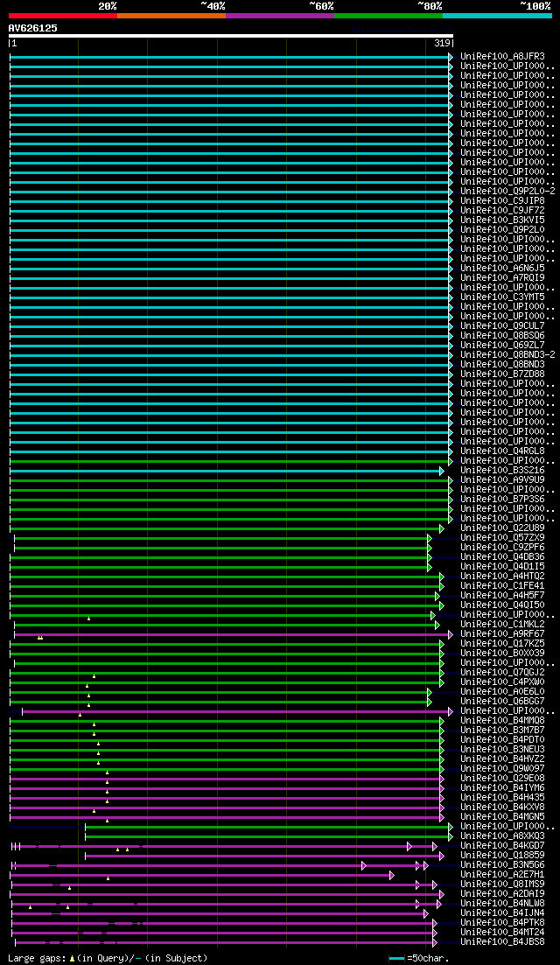Select the UniRef100_B3S216 label
This screenshot has width=560, height=965.
point(502,471)
